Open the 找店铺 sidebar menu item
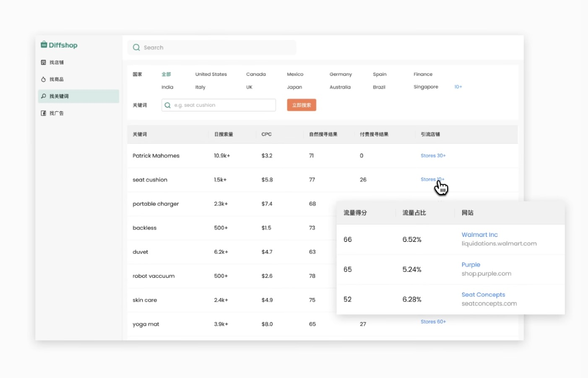 (57, 62)
